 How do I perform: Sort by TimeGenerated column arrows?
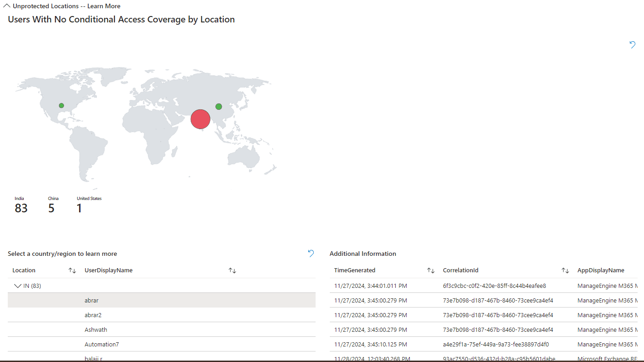[430, 270]
